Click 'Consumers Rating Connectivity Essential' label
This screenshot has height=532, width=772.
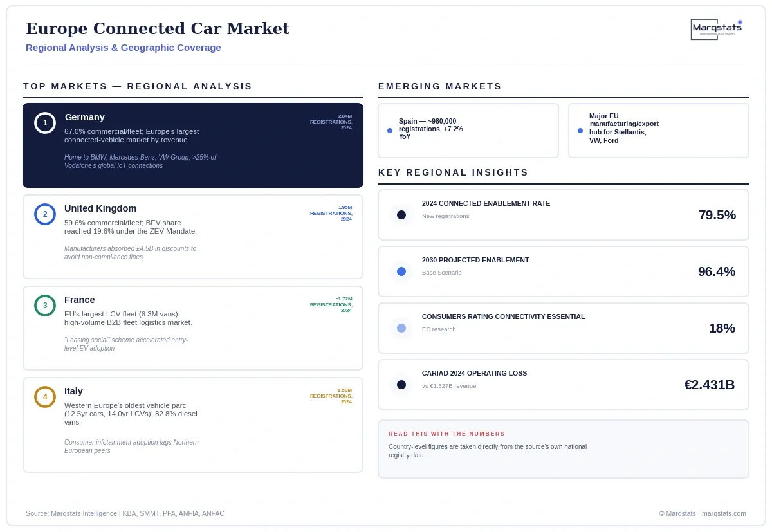point(504,316)
